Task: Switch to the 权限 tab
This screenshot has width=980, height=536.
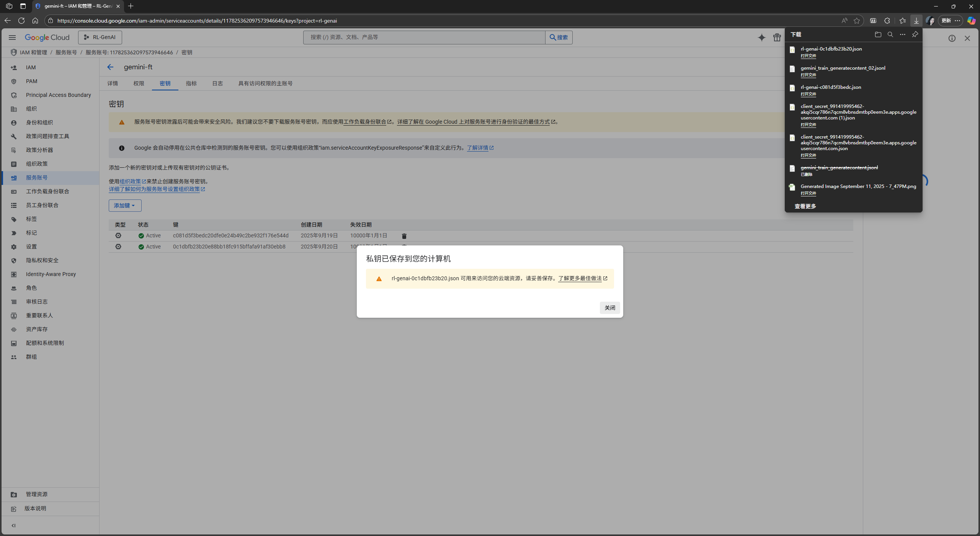Action: (139, 83)
